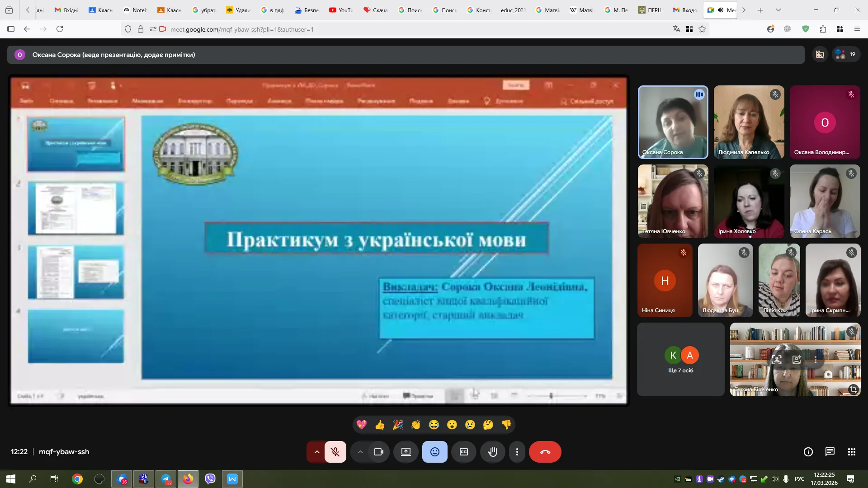
Task: Click the red leave call button
Action: click(545, 452)
